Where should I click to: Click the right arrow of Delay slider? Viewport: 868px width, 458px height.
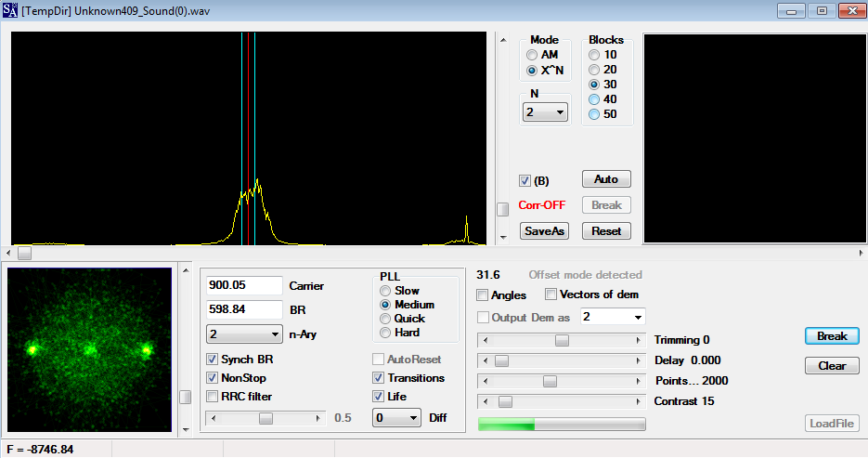pos(638,361)
